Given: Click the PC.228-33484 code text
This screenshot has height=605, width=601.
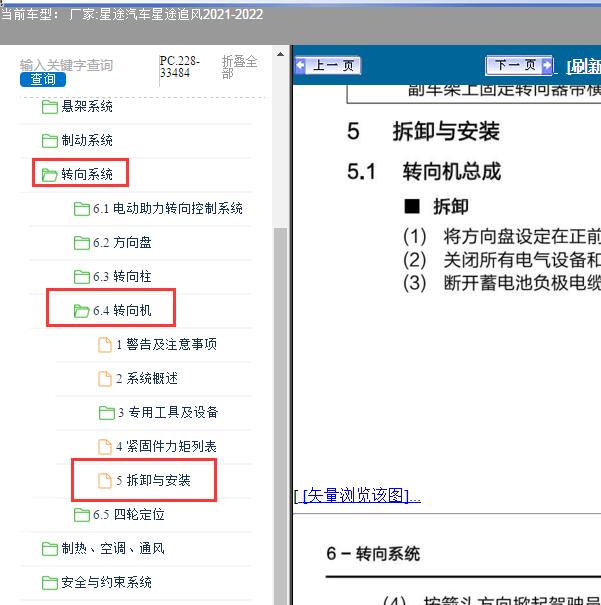Looking at the screenshot, I should click(180, 67).
